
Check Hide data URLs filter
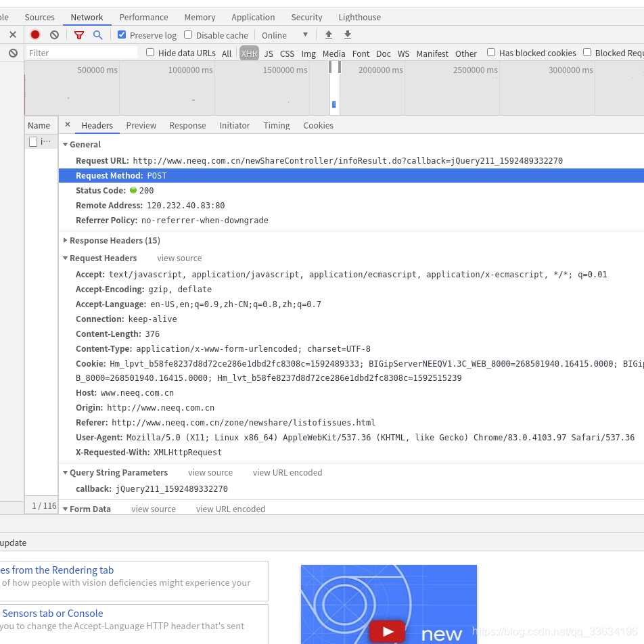[x=149, y=53]
